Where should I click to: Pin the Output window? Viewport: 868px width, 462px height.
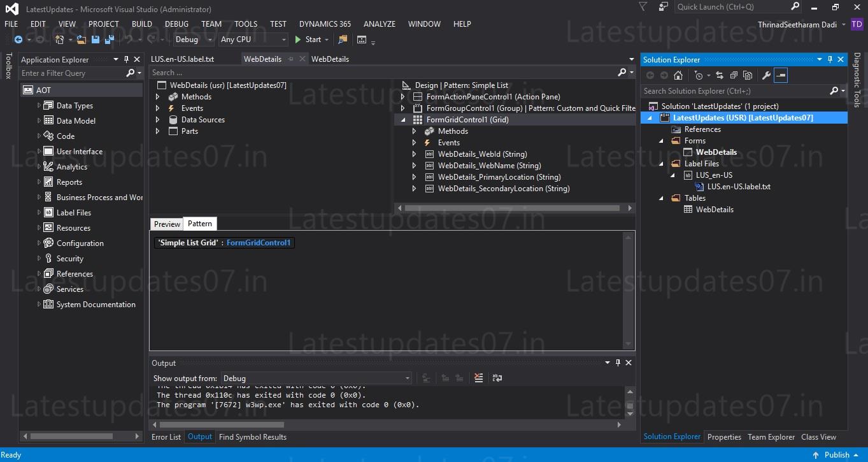(616, 363)
